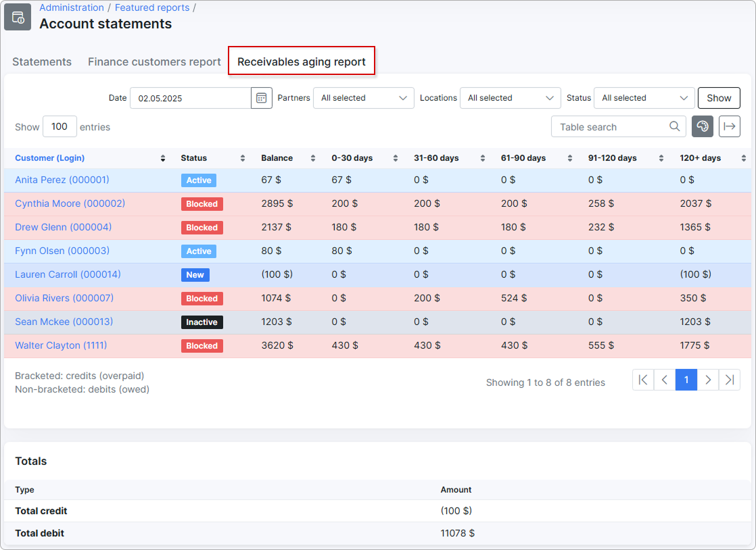756x550 pixels.
Task: Click Blocked badge for Cynthia Moore
Action: pos(202,204)
